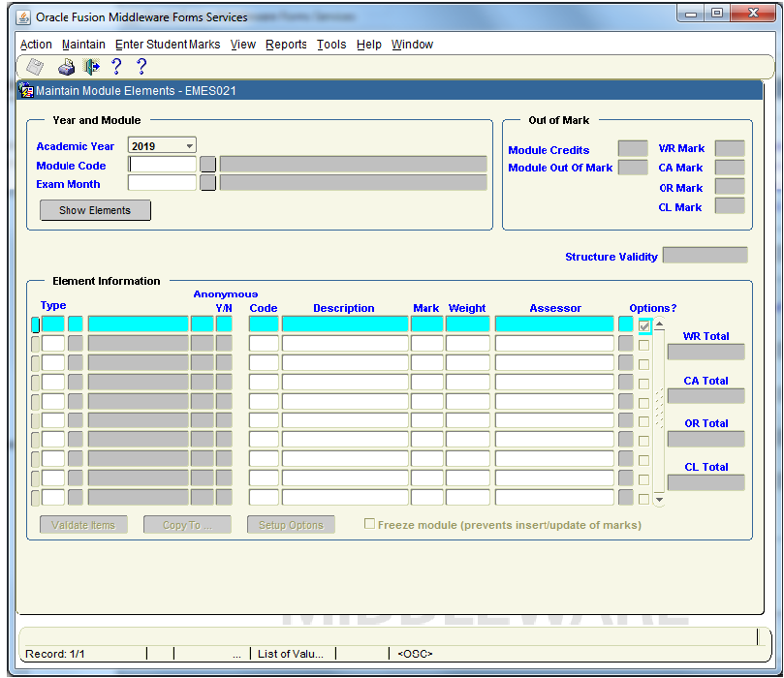Image resolution: width=784 pixels, height=678 pixels.
Task: Open Module Code list of values button
Action: [207, 165]
